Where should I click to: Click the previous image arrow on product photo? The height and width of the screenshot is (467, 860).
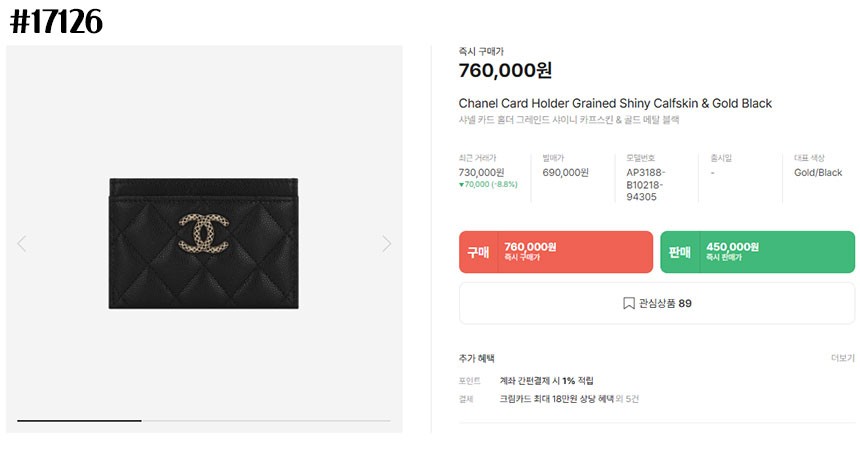coord(22,243)
